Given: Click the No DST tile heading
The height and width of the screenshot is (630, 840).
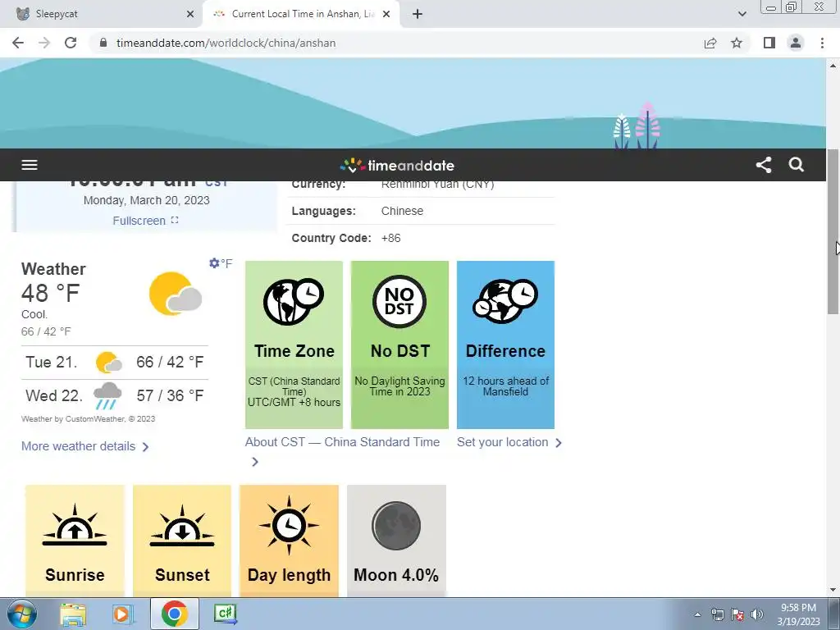Looking at the screenshot, I should click(x=400, y=351).
